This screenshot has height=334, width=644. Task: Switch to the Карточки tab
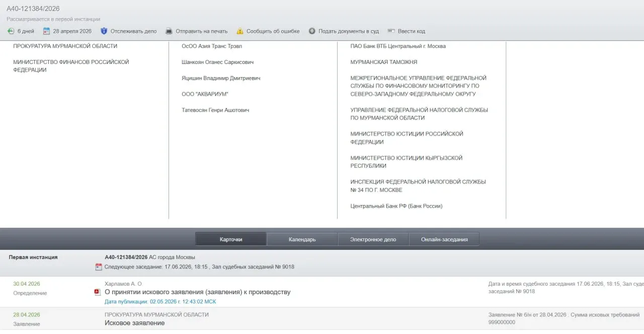[x=231, y=239]
